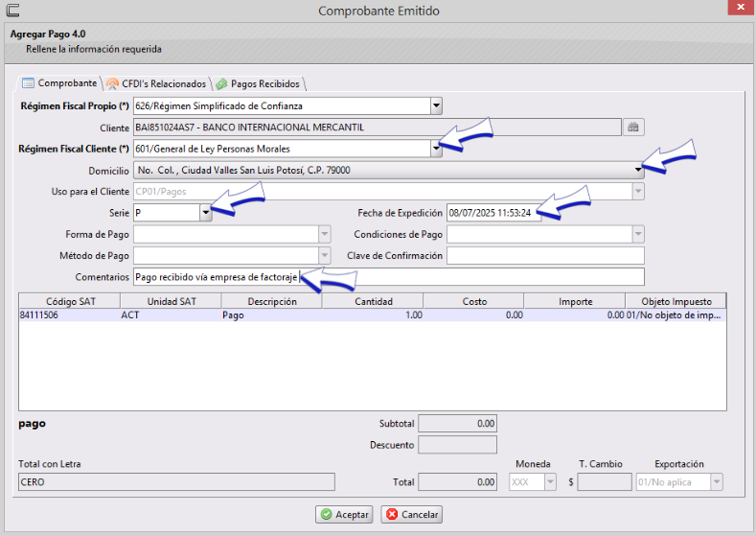Open the Uso para el Cliente dropdown
This screenshot has height=536, width=756.
pyautogui.click(x=638, y=192)
